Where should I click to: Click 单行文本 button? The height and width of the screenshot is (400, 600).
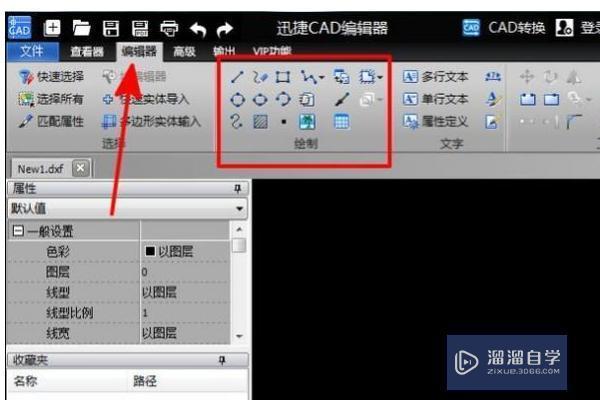[x=436, y=99]
